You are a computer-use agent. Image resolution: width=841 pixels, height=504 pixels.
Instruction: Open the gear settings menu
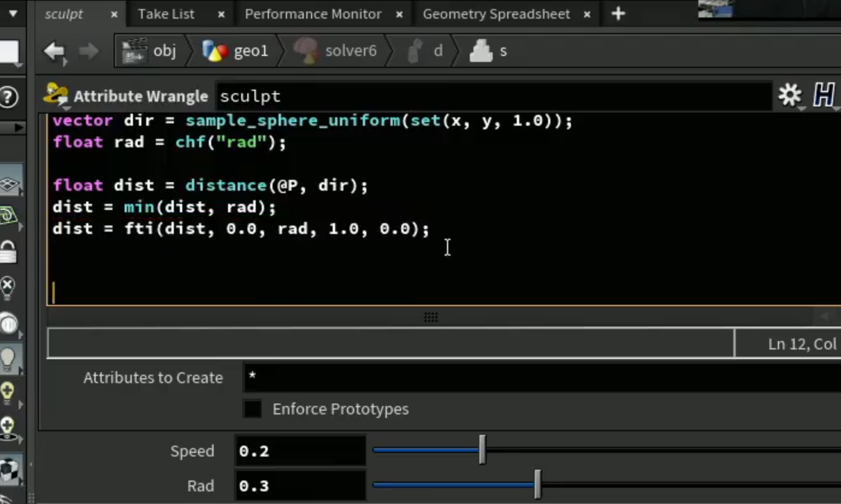click(790, 95)
